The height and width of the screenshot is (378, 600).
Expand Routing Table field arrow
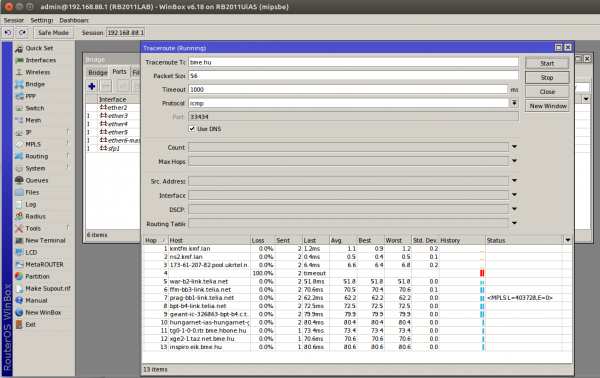pyautogui.click(x=514, y=223)
